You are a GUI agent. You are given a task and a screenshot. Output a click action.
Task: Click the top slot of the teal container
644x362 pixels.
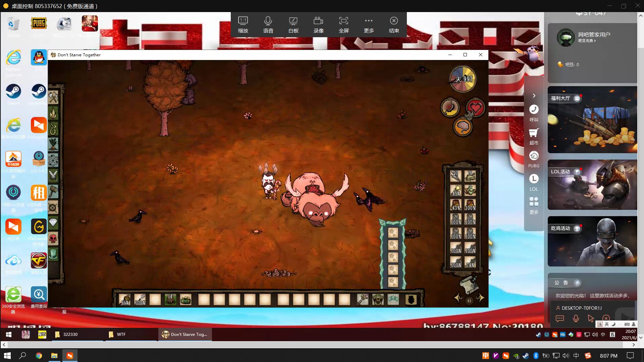click(393, 232)
